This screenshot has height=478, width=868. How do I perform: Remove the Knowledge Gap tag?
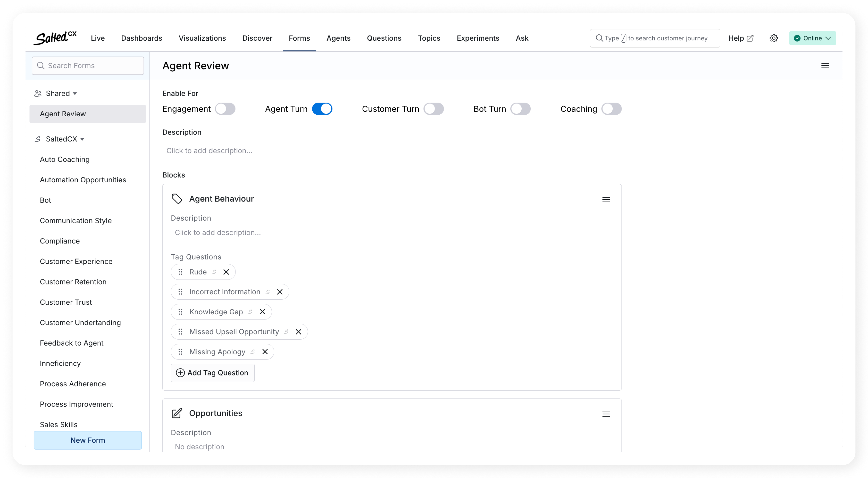(x=262, y=312)
